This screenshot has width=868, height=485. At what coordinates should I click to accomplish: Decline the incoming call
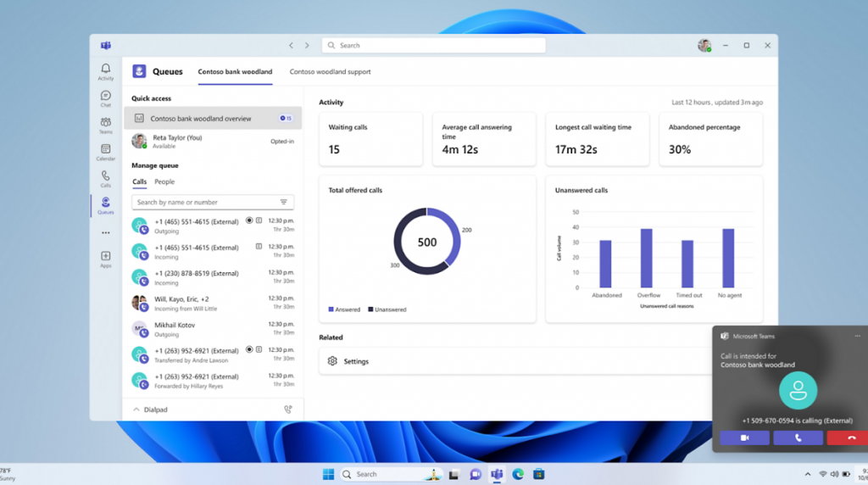point(848,438)
